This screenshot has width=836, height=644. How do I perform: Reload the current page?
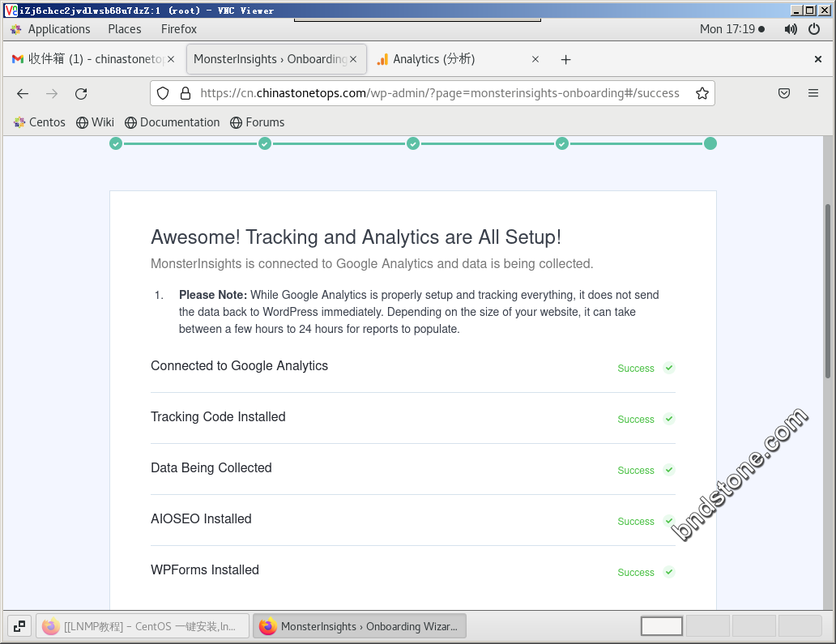[x=81, y=94]
